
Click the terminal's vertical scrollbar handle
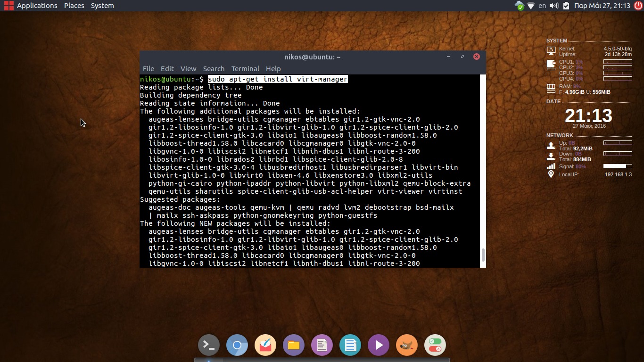(483, 255)
